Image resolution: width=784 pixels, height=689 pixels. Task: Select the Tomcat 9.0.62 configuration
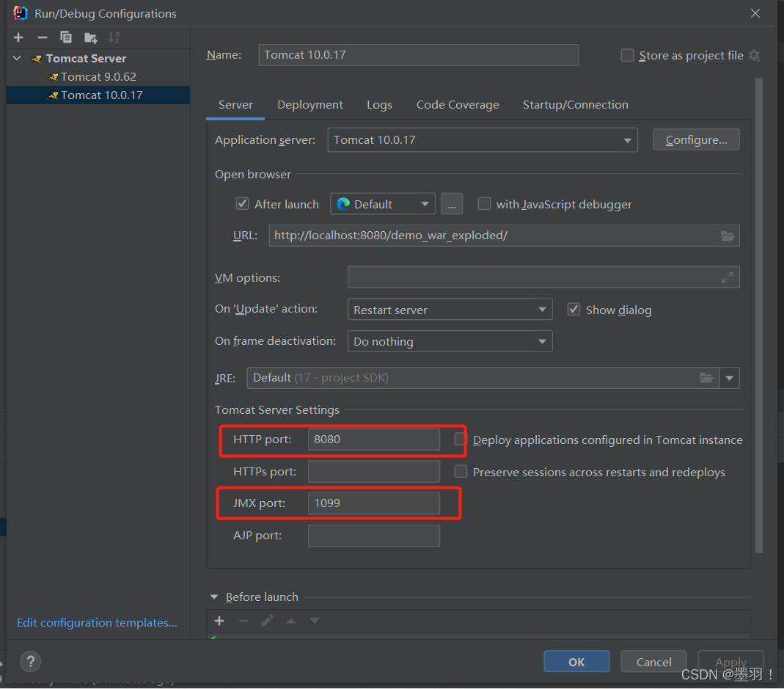point(98,76)
